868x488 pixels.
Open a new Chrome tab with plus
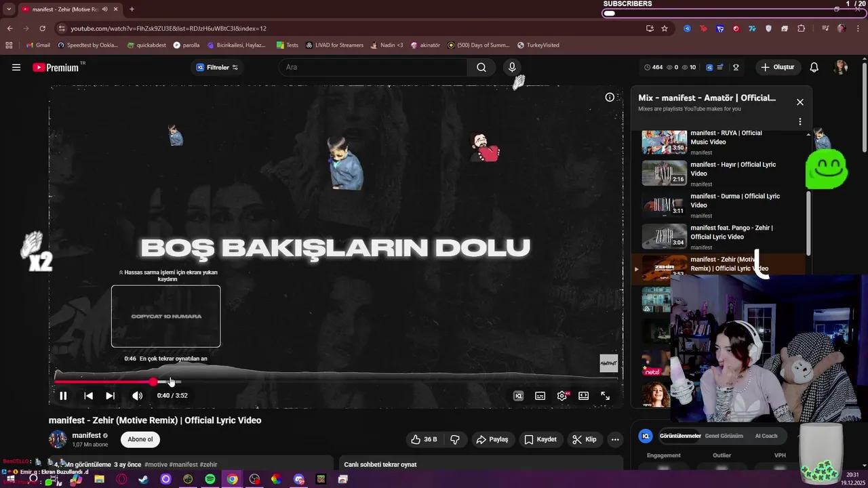[x=132, y=9]
